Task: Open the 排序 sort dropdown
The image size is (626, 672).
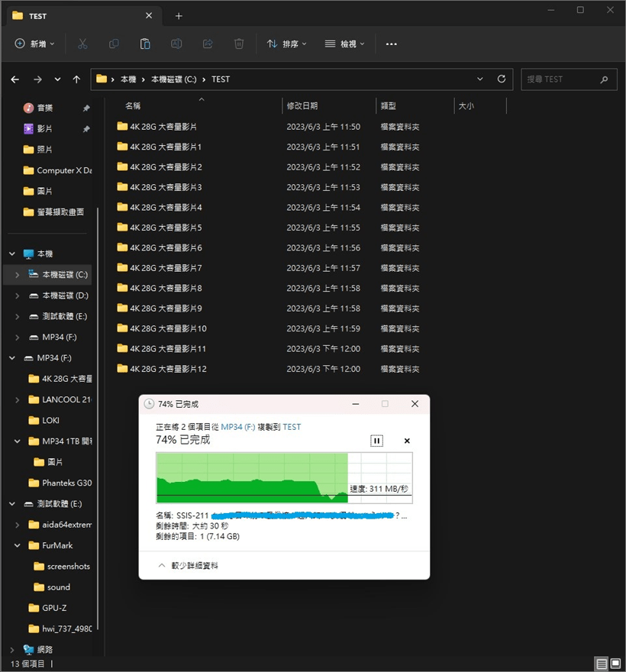Action: pyautogui.click(x=286, y=44)
